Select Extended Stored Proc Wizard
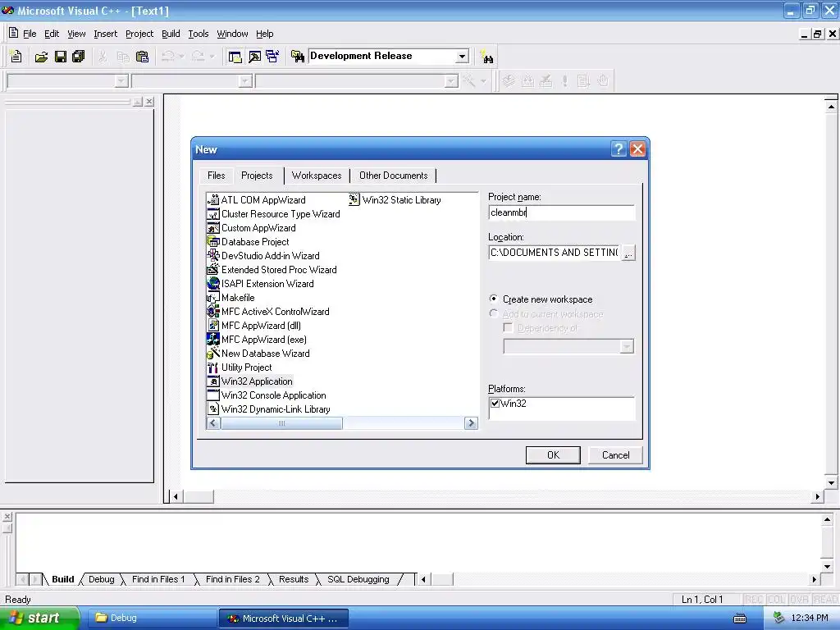The image size is (840, 630). (x=272, y=269)
